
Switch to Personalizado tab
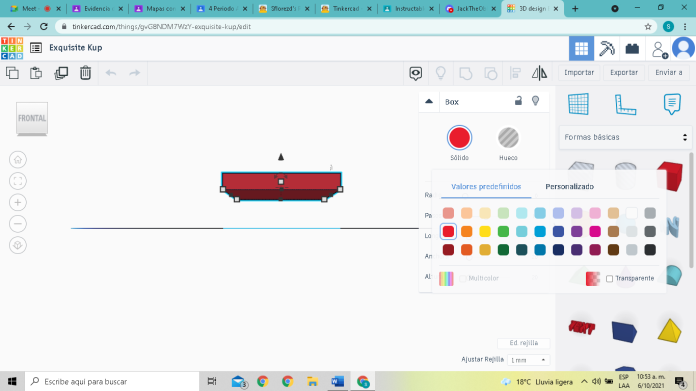(569, 187)
